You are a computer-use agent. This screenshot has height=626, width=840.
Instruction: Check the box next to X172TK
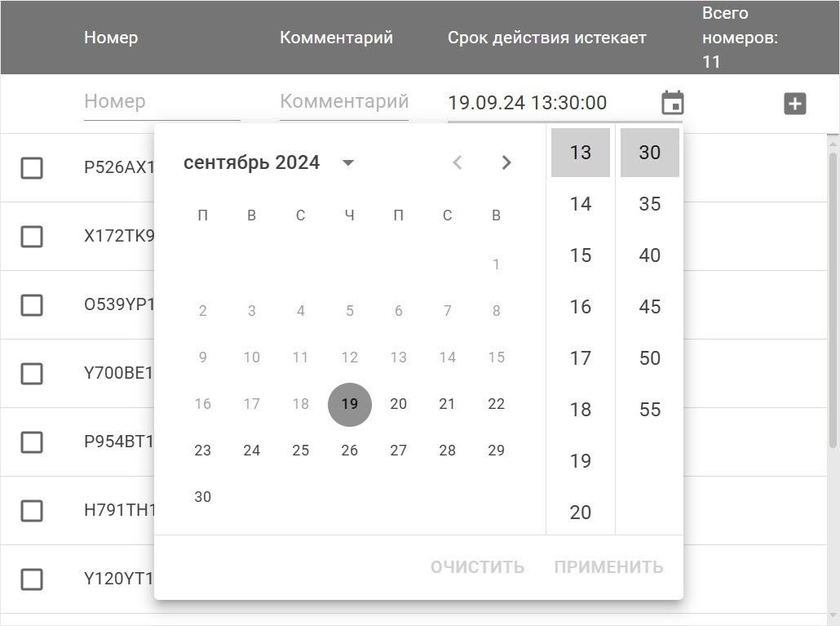point(32,237)
